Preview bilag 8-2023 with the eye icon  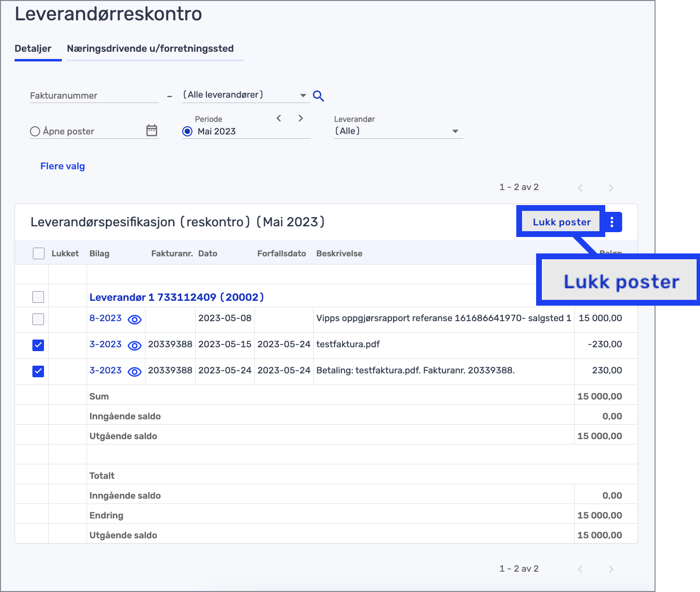click(x=135, y=319)
